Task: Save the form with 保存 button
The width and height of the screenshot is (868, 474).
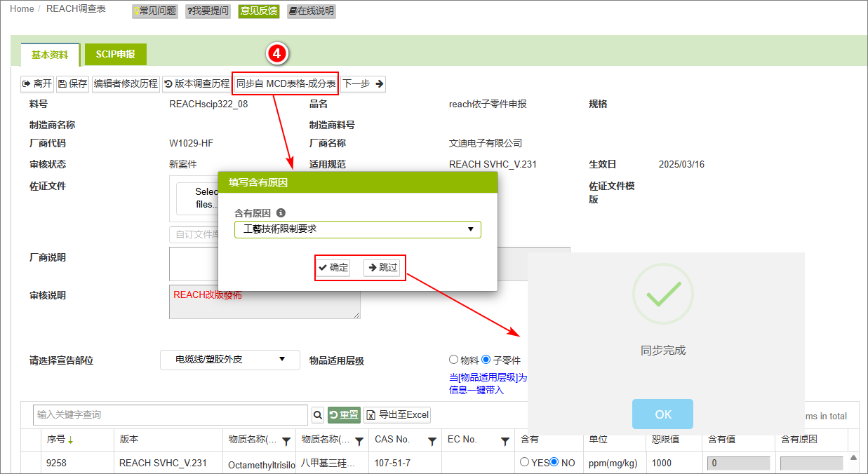Action: point(73,83)
